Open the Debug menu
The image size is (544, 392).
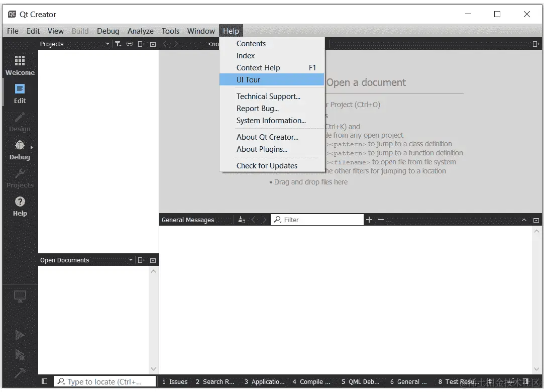coord(108,31)
